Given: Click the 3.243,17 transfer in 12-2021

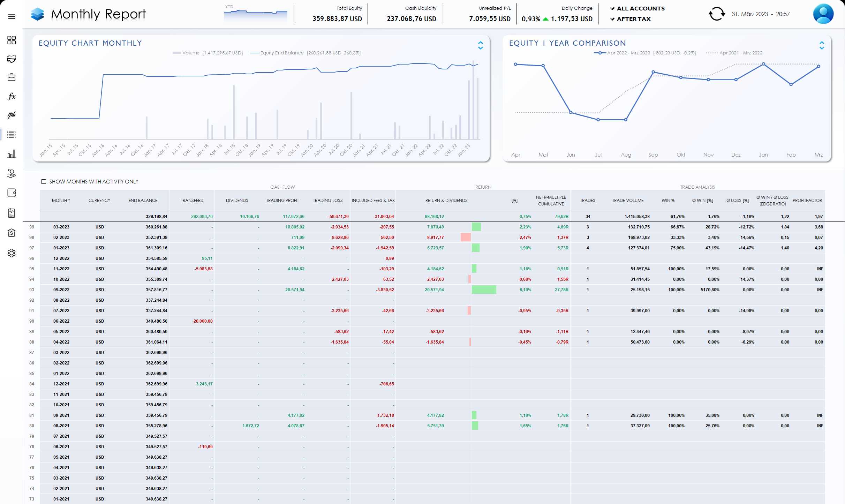Looking at the screenshot, I should point(204,384).
